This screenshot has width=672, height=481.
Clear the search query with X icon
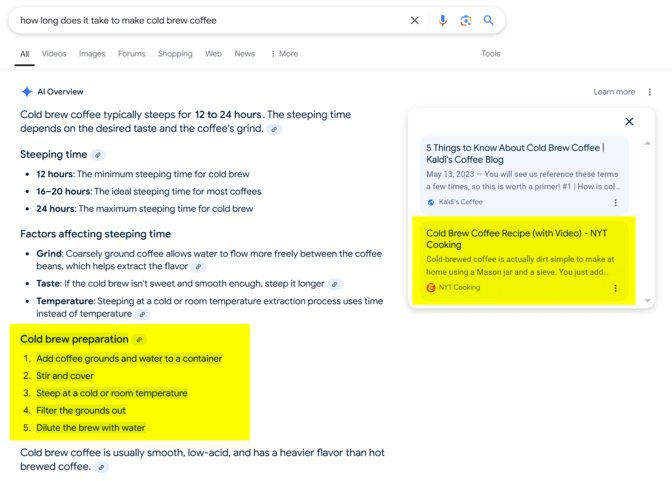415,20
